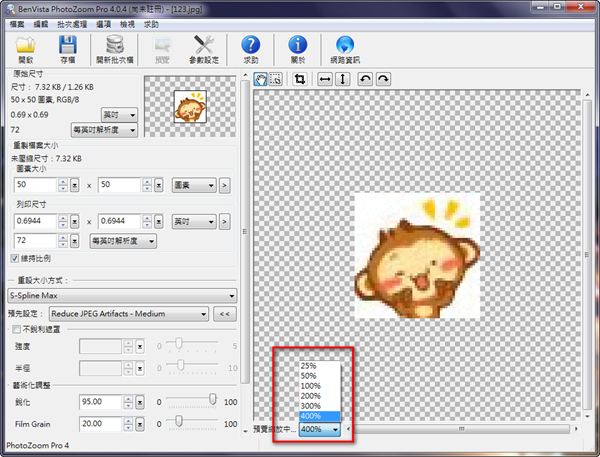The height and width of the screenshot is (457, 600).
Task: Click the About (關於) info icon
Action: [x=298, y=46]
